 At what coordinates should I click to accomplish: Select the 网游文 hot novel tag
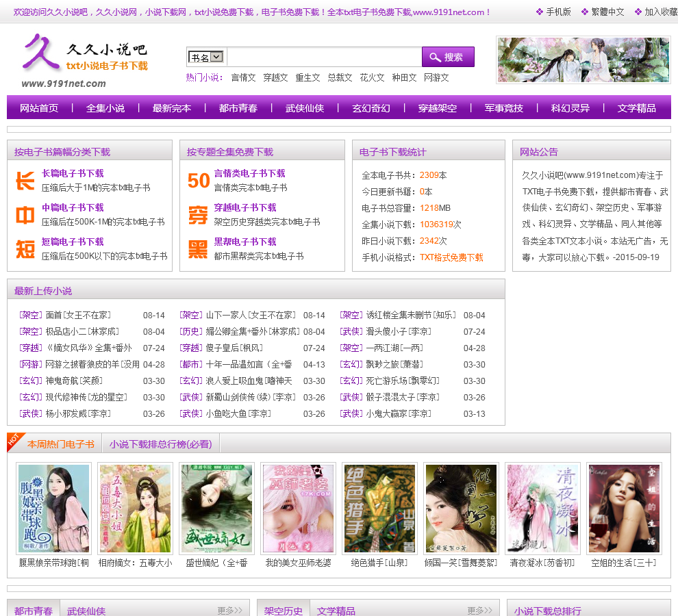[436, 78]
